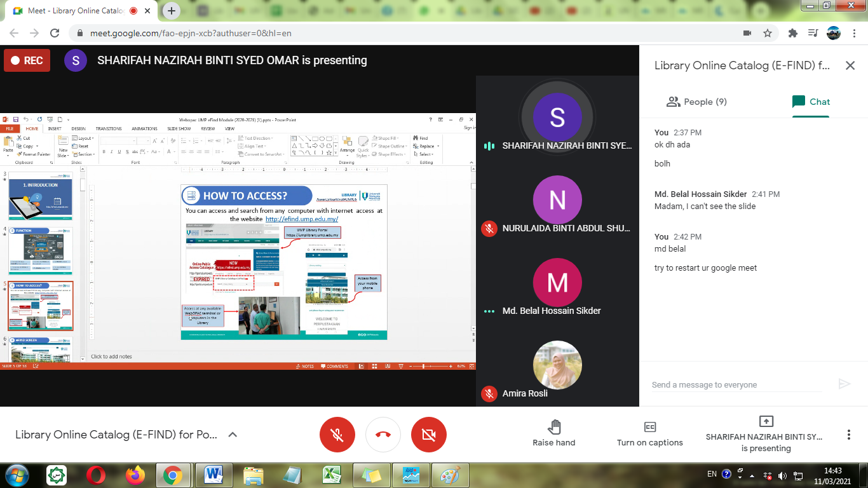This screenshot has width=868, height=488.
Task: Open the Windows Start menu
Action: 17,475
